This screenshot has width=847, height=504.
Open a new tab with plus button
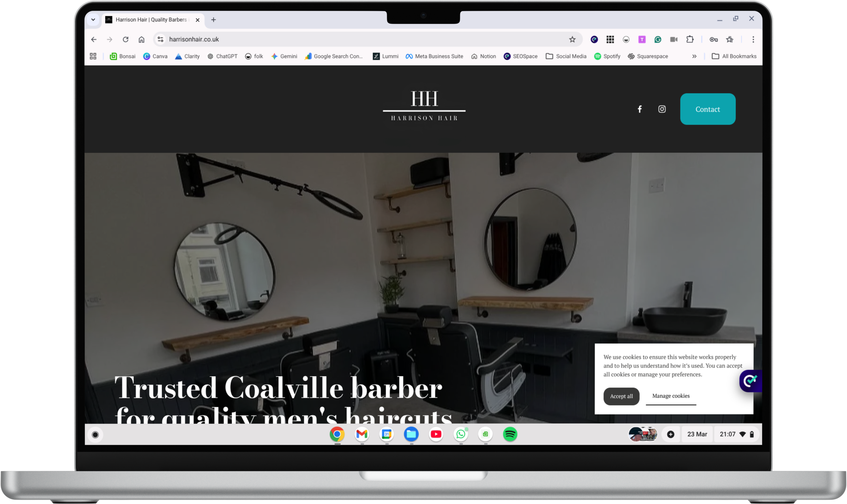(x=213, y=20)
